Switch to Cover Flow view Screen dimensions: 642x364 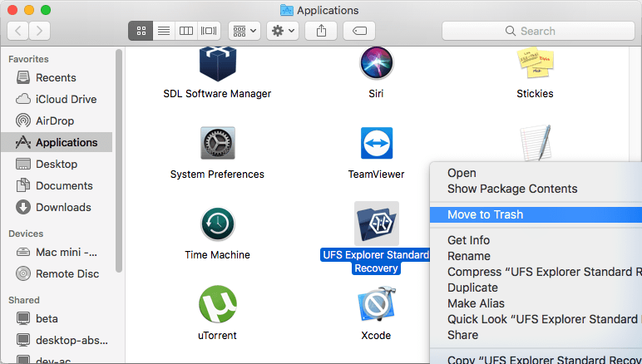(209, 31)
